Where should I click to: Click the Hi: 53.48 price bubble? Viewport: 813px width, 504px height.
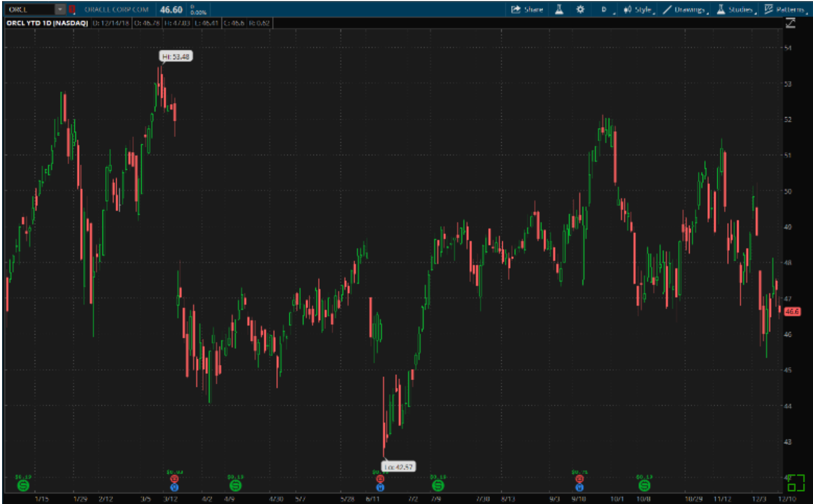click(x=176, y=56)
